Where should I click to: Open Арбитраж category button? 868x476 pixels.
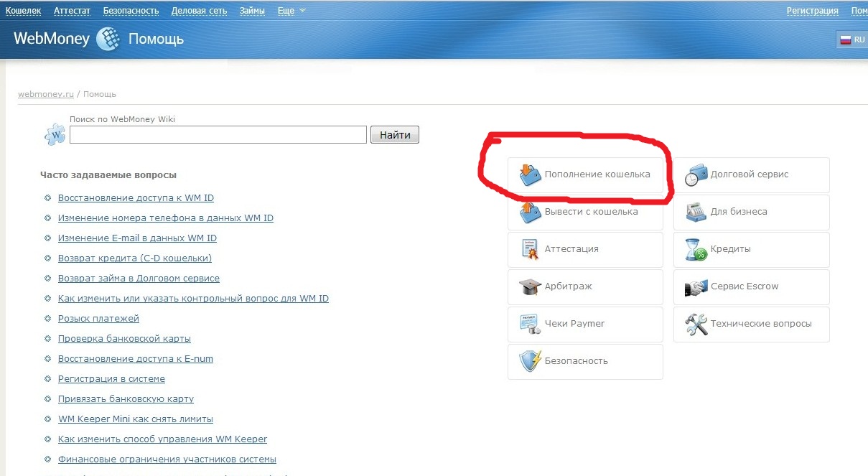tap(585, 286)
